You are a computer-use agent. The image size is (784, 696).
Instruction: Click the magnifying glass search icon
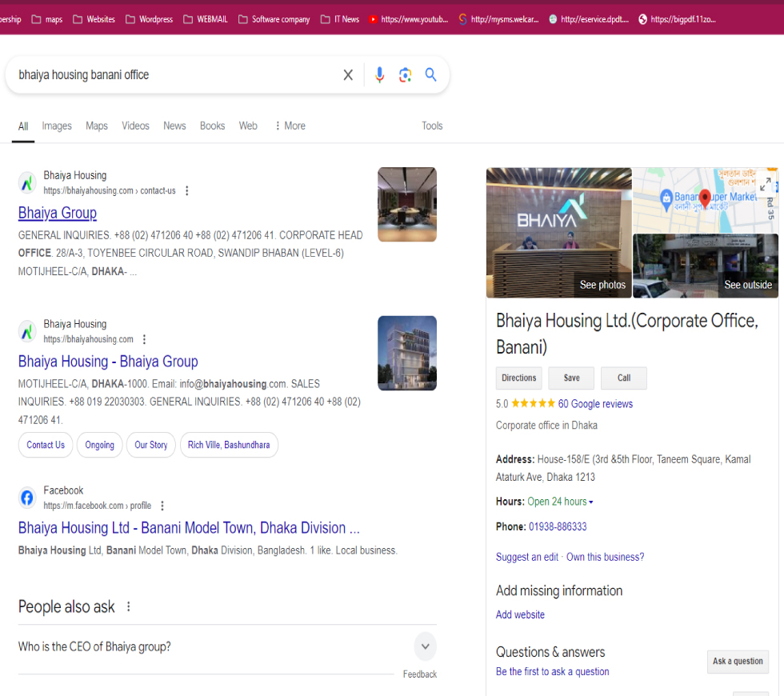430,75
